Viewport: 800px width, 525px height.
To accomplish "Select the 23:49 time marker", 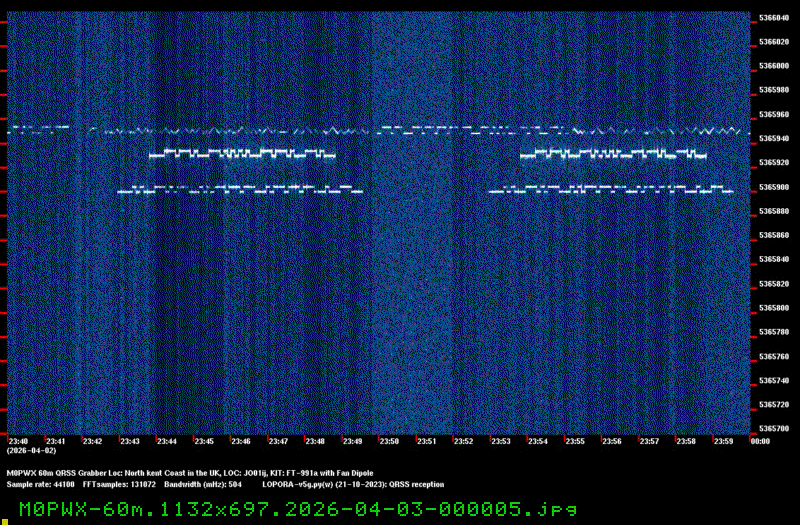I will (x=352, y=441).
